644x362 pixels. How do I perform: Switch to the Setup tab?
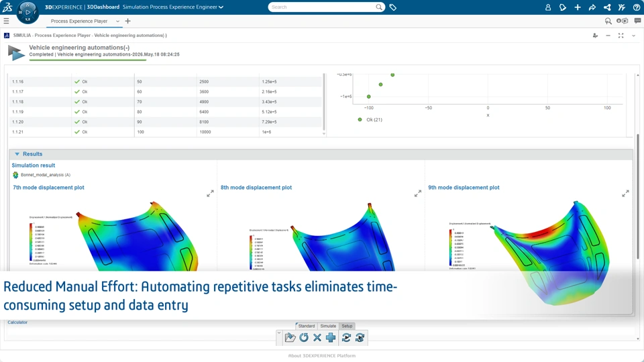[x=347, y=326]
